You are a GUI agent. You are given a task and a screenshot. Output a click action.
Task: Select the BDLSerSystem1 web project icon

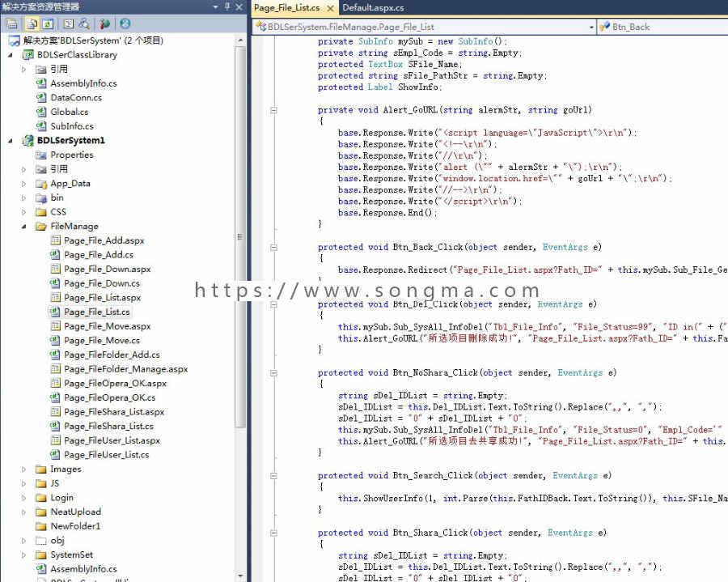click(28, 140)
